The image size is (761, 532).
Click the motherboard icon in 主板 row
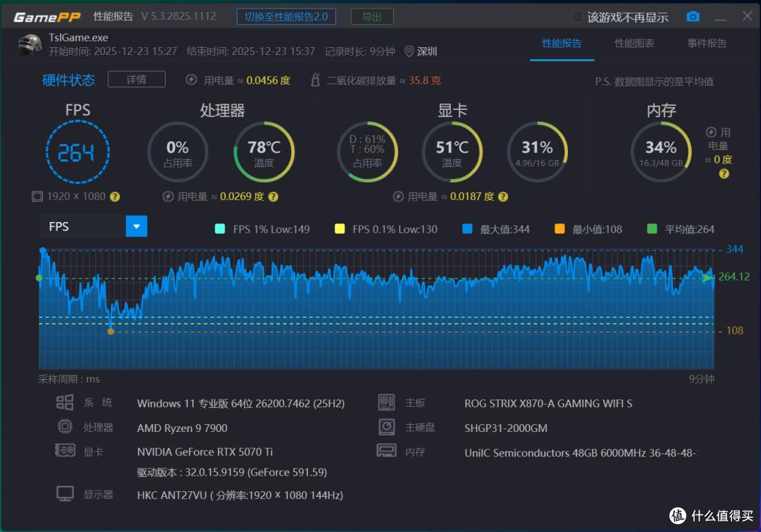click(x=387, y=402)
